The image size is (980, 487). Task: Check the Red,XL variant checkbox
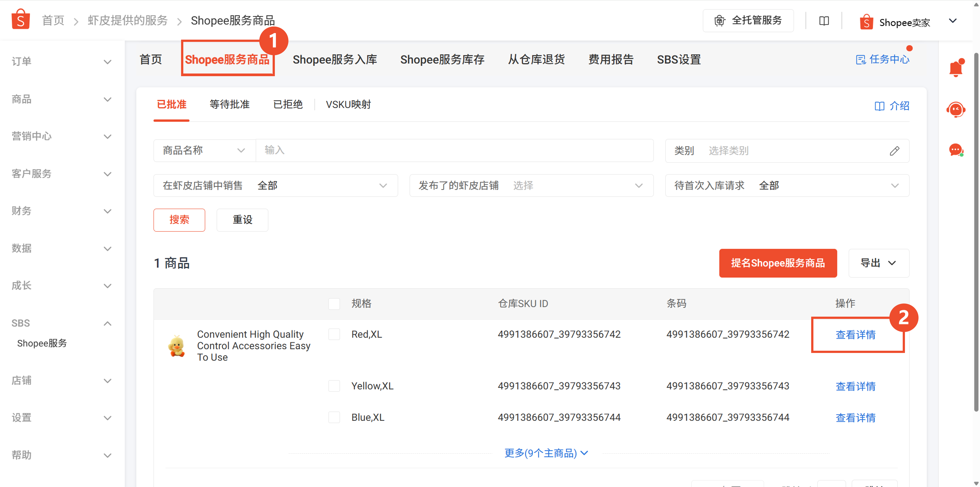pos(334,334)
